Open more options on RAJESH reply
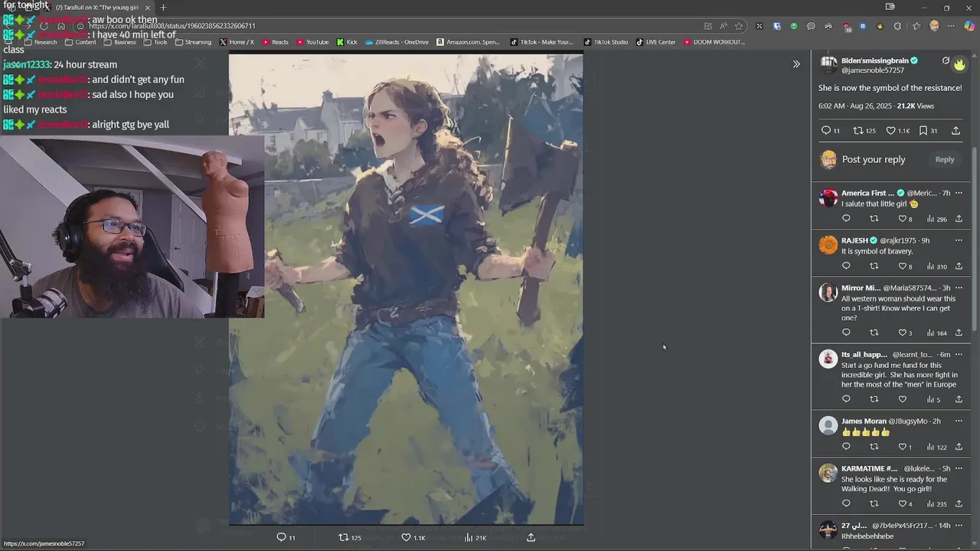The width and height of the screenshot is (980, 551). pos(958,240)
